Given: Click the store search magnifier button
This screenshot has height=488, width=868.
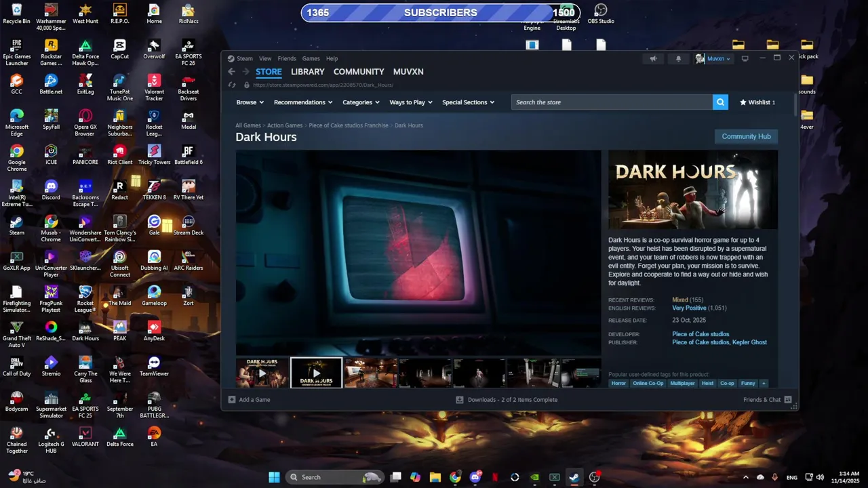Looking at the screenshot, I should pos(720,102).
